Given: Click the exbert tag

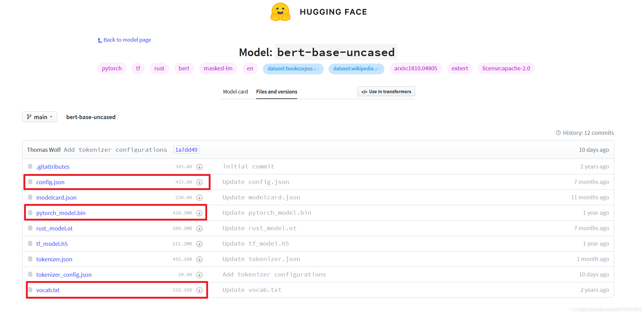Looking at the screenshot, I should click(460, 68).
